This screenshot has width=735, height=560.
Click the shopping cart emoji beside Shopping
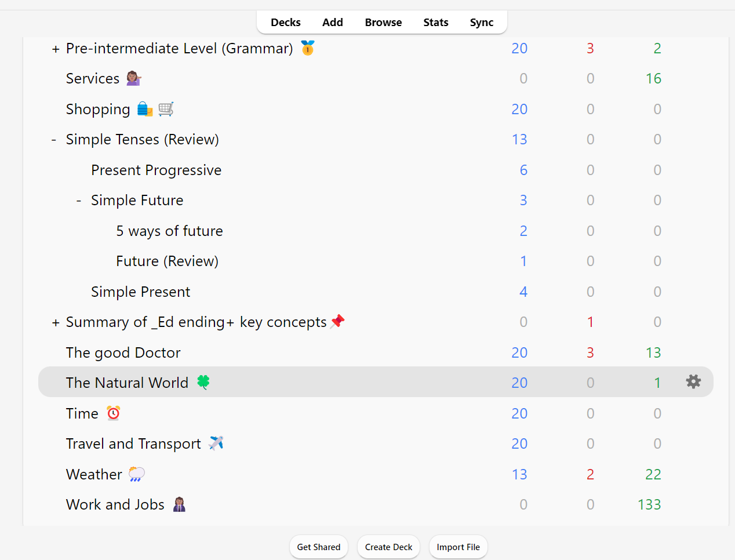pyautogui.click(x=166, y=108)
